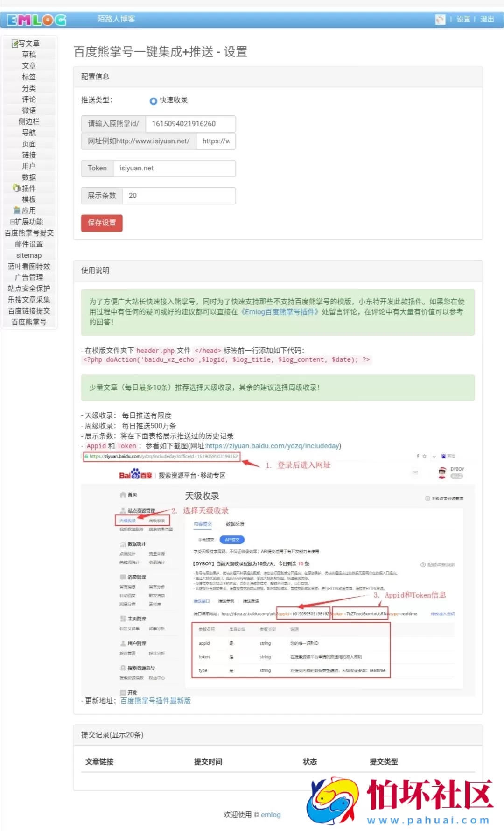Open 百度熊掌号提交 plugin page

pyautogui.click(x=29, y=233)
